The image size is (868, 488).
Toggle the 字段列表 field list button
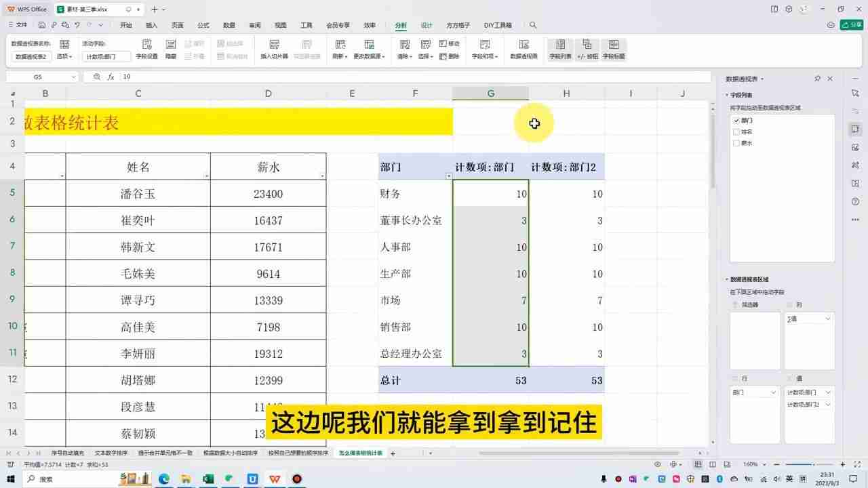click(x=560, y=49)
